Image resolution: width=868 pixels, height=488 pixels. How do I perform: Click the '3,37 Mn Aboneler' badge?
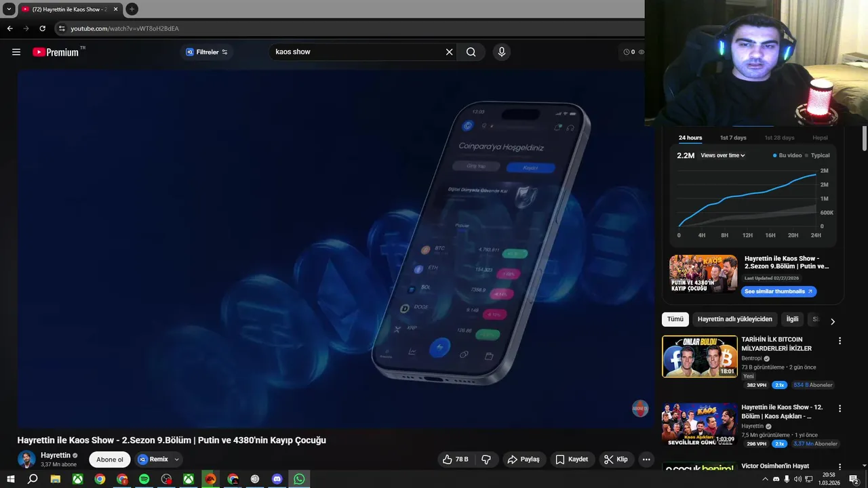tap(815, 444)
